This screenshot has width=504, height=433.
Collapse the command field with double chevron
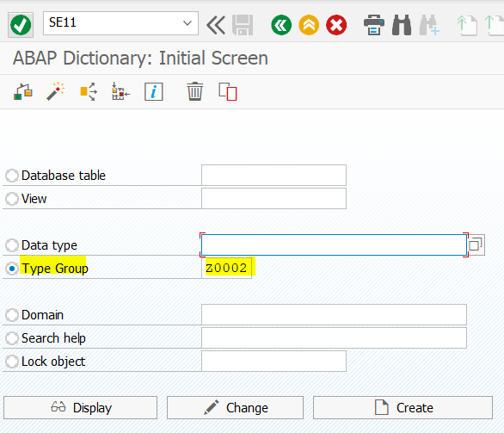[215, 25]
